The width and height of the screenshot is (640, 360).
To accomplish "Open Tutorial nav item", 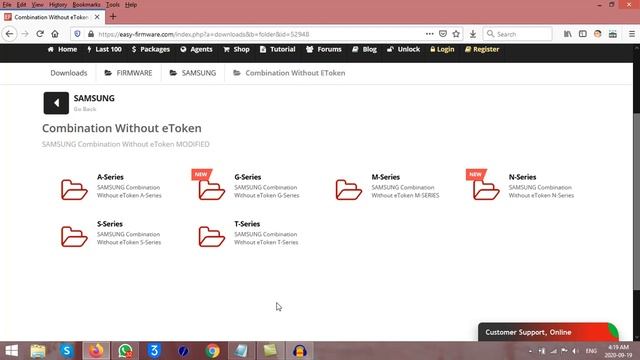I will 278,49.
